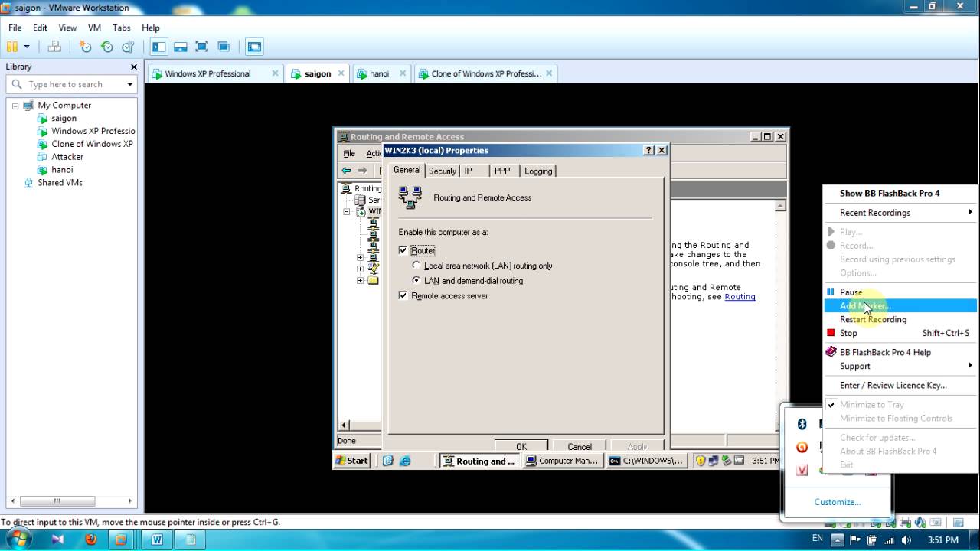Open the power options dropdown arrow
Viewport: 980px width, 551px height.
[x=27, y=47]
